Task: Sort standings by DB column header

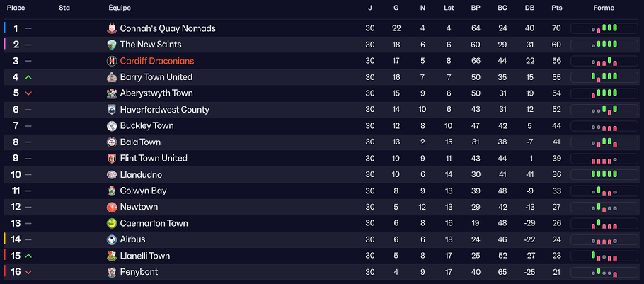Action: pyautogui.click(x=529, y=8)
